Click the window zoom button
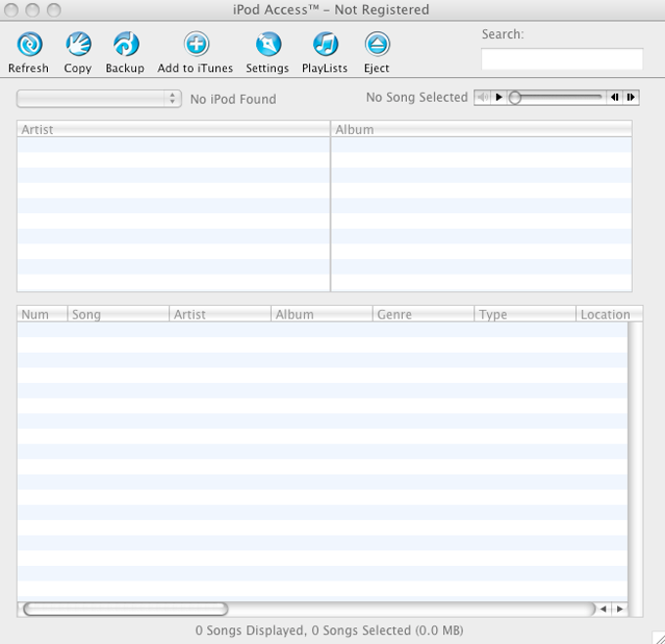Screen dimensions: 665x644 tap(54, 10)
